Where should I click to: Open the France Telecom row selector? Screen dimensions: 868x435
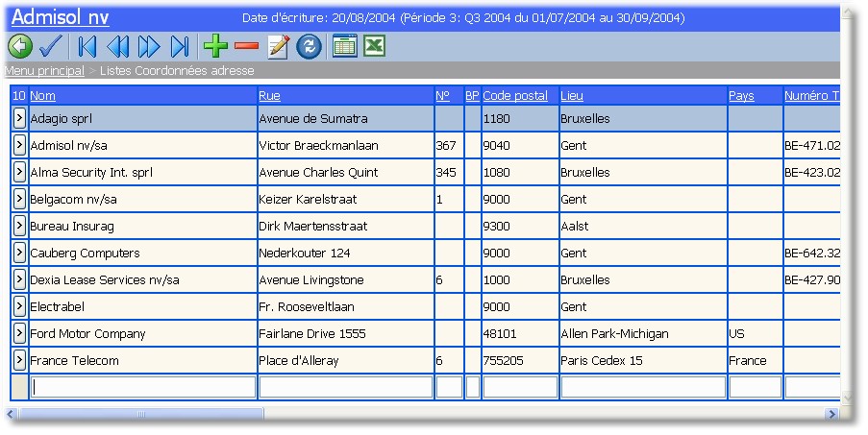tap(19, 360)
